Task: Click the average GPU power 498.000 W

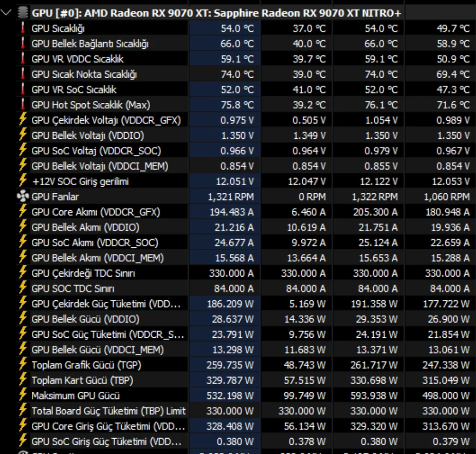Action: 446,396
